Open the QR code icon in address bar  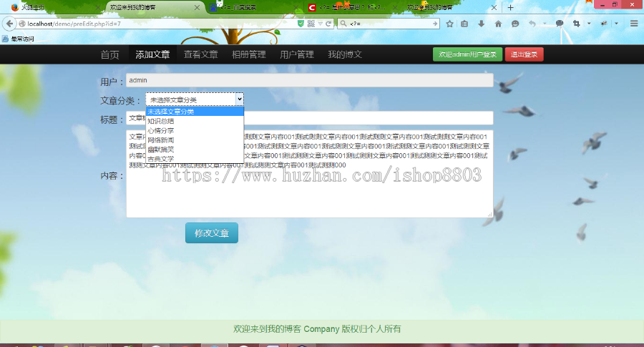coord(311,24)
